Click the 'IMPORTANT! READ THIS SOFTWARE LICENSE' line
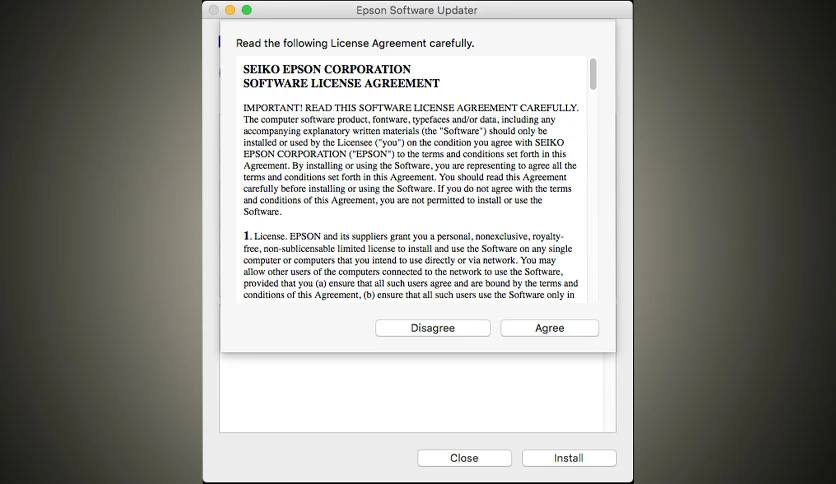Viewport: 836px width, 484px height. 411,108
